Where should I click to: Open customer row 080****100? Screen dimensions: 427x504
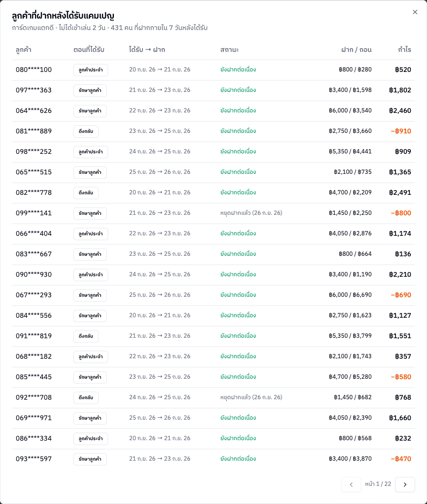click(x=213, y=70)
